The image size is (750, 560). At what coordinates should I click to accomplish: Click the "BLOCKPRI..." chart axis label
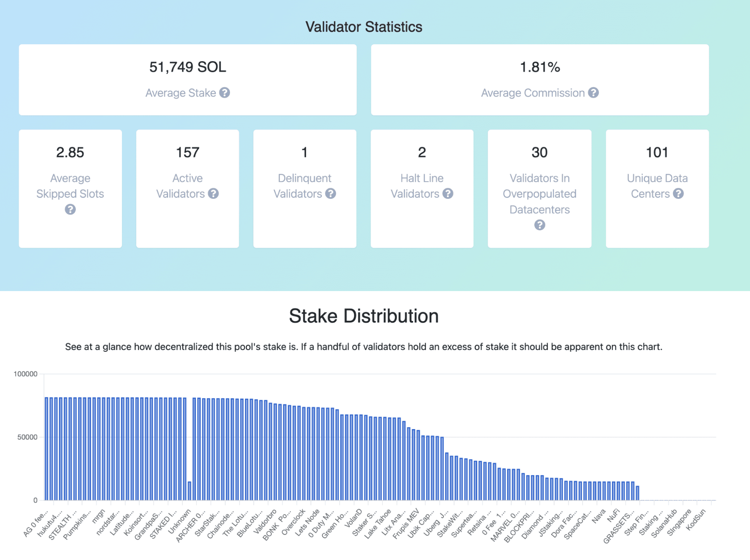coord(519,526)
